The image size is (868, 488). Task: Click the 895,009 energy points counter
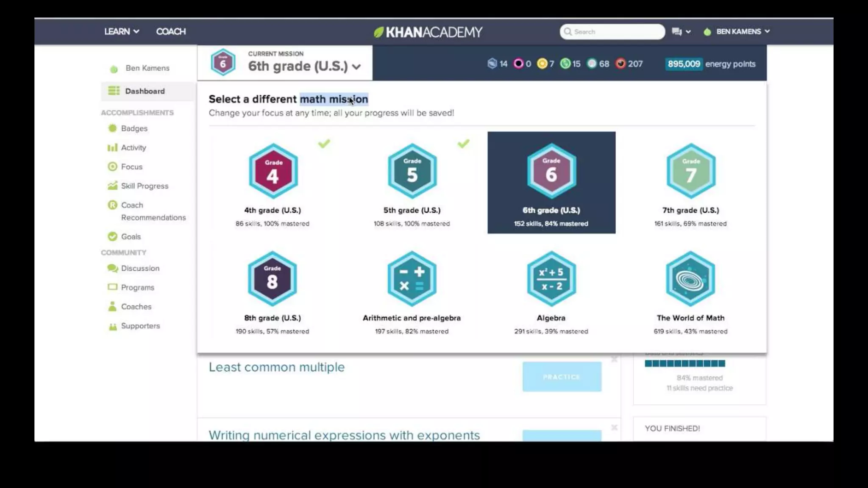pos(683,64)
